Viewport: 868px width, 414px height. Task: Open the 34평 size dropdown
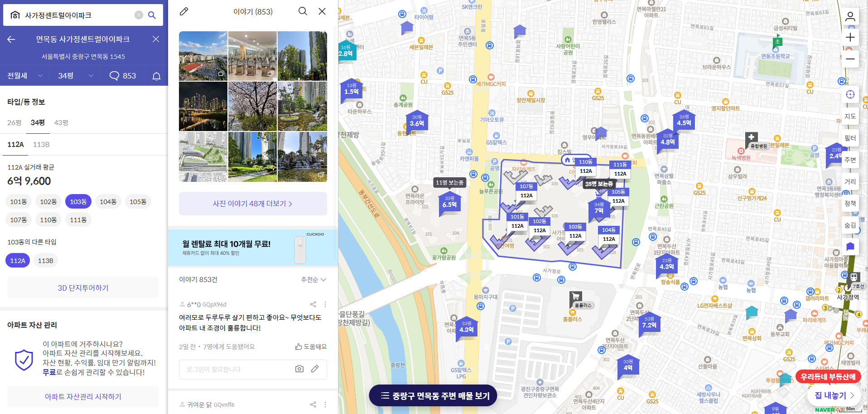tap(76, 76)
